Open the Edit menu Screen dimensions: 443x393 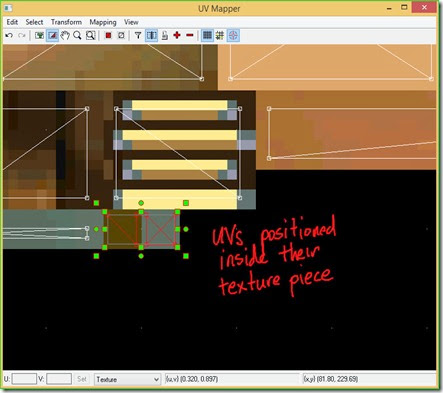click(12, 22)
